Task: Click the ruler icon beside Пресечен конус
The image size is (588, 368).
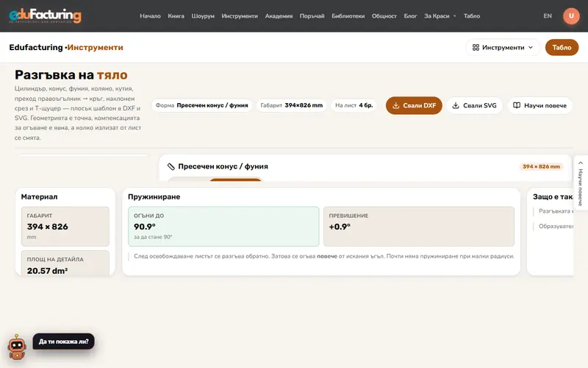Action: tap(171, 166)
